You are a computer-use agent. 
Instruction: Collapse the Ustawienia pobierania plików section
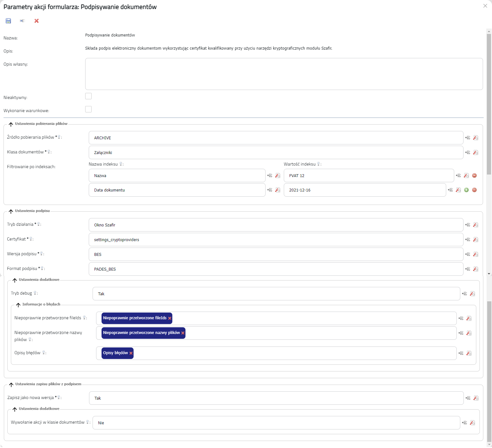pyautogui.click(x=11, y=124)
